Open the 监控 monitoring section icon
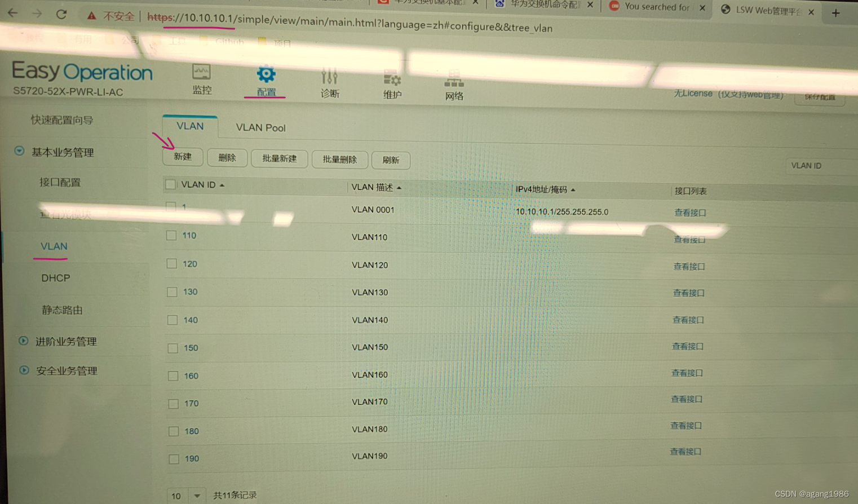Viewport: 858px width, 504px height. 201,72
